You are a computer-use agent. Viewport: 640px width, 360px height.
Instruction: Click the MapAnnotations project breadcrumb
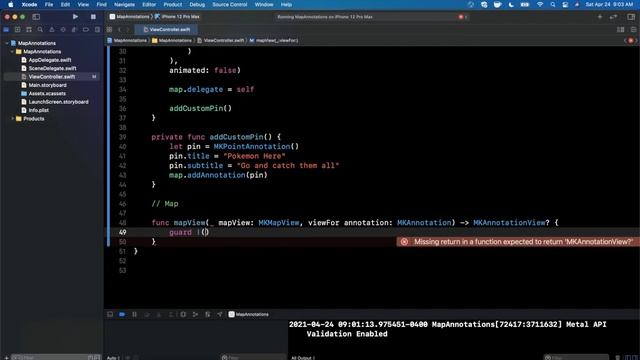click(127, 40)
